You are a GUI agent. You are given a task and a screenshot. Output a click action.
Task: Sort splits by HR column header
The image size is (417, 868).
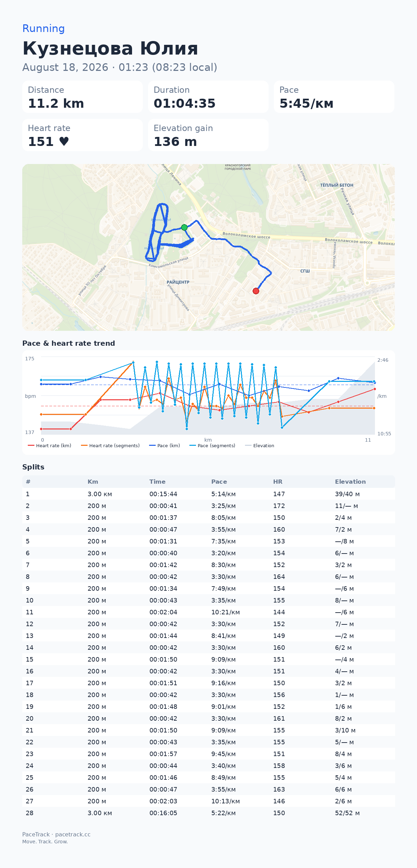[x=278, y=482]
